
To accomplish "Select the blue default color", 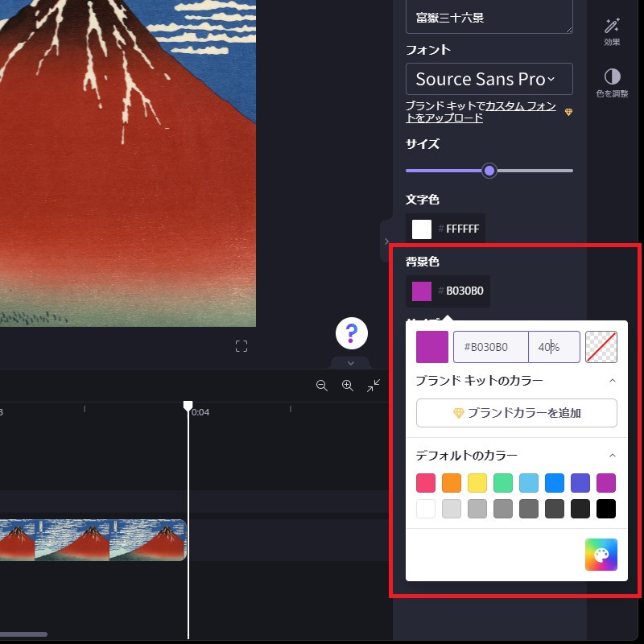I will [555, 483].
